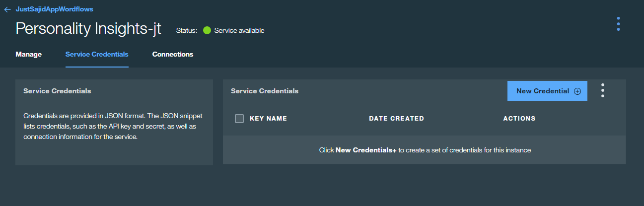
Task: Check the select-all key name checkbox
Action: click(239, 119)
